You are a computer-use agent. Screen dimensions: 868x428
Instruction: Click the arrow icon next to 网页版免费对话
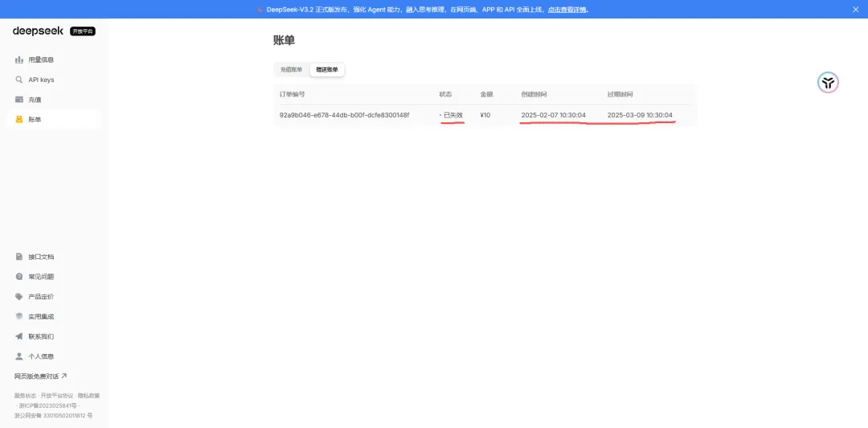[x=63, y=376]
